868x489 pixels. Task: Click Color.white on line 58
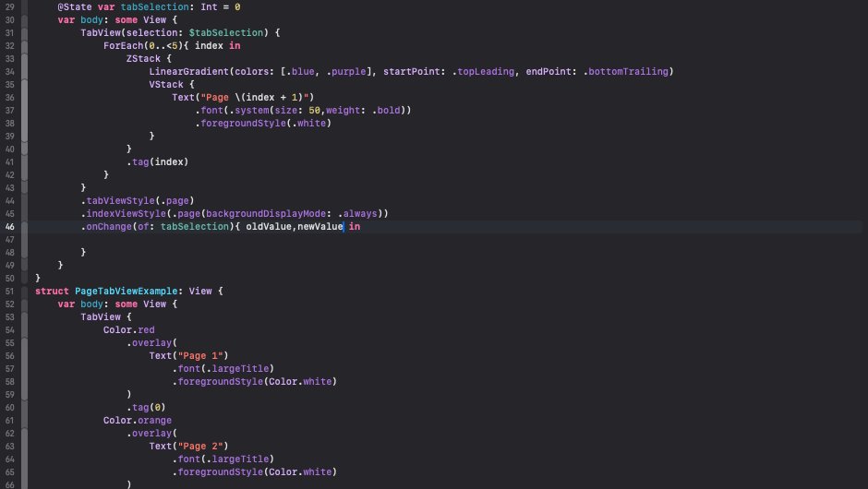coord(300,382)
